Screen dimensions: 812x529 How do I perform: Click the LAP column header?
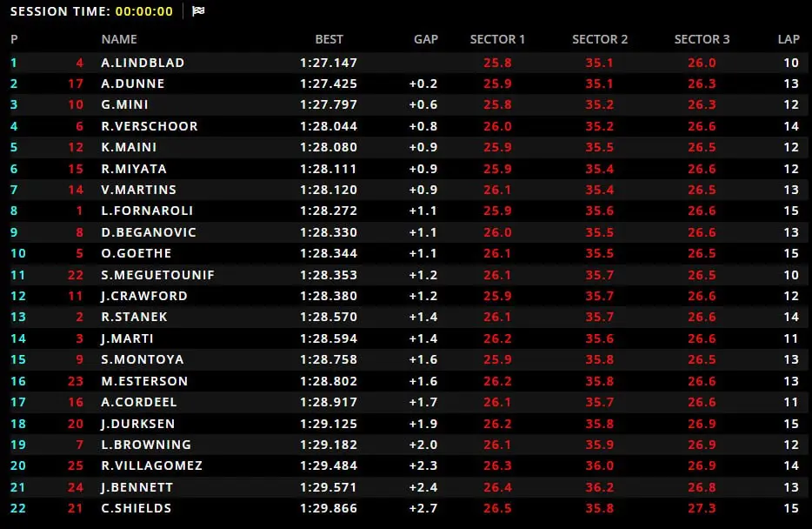(x=789, y=39)
